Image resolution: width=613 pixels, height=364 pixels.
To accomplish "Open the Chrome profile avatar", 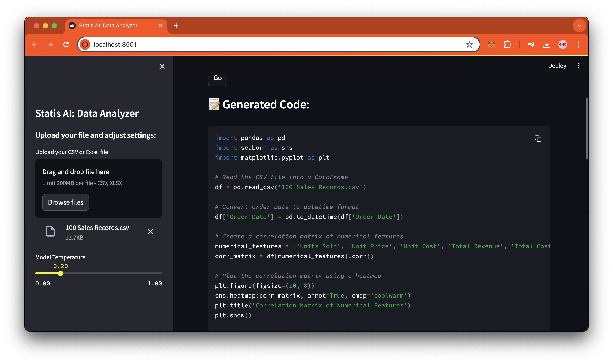I will click(x=563, y=44).
